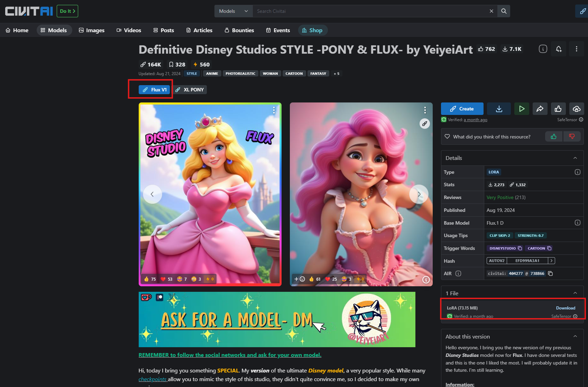Open the Models tab
This screenshot has width=588, height=387.
pos(54,30)
